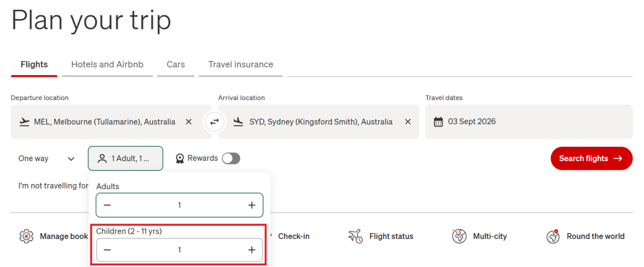Viewport: 644px width, 267px height.
Task: Swap departure and arrival locations
Action: click(x=215, y=122)
